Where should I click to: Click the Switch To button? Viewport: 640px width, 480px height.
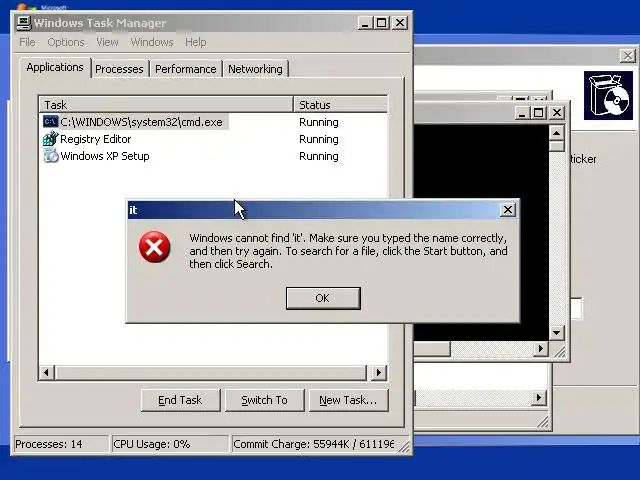click(264, 400)
